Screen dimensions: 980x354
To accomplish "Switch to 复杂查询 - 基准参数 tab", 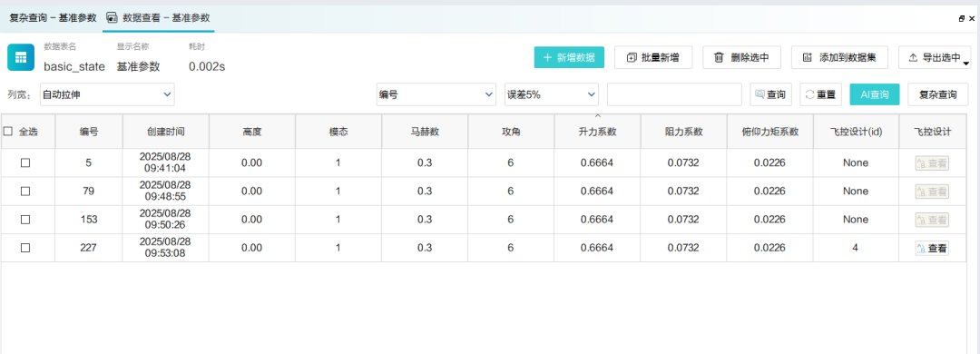I will [x=54, y=17].
